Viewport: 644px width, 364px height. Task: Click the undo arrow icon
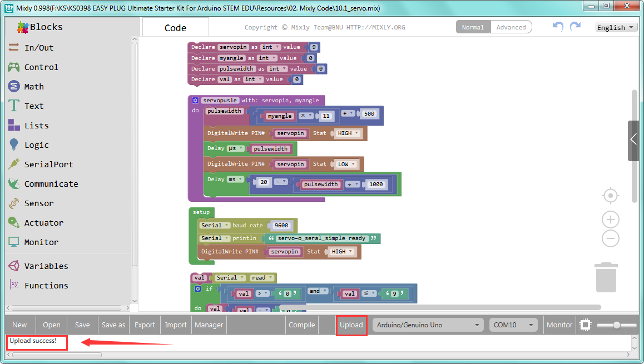pyautogui.click(x=558, y=27)
